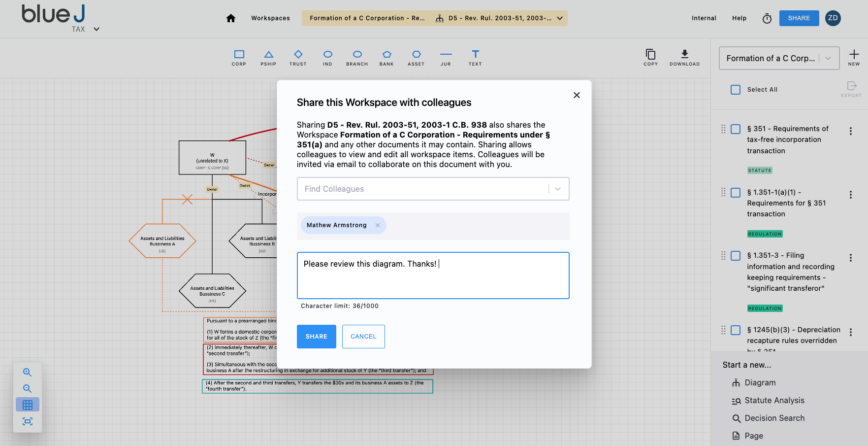This screenshot has height=446, width=868.
Task: Select the BRANCH shape tool
Action: [357, 58]
